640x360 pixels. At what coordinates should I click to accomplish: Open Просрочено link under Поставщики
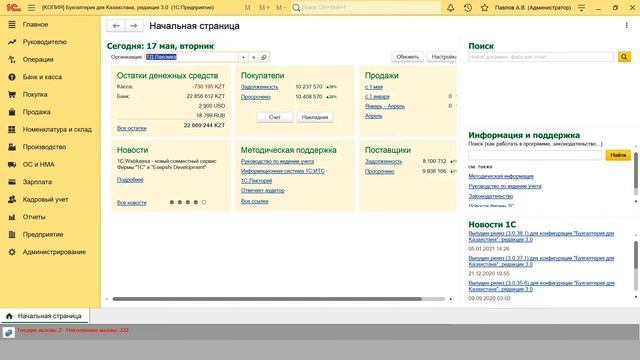[x=380, y=172]
